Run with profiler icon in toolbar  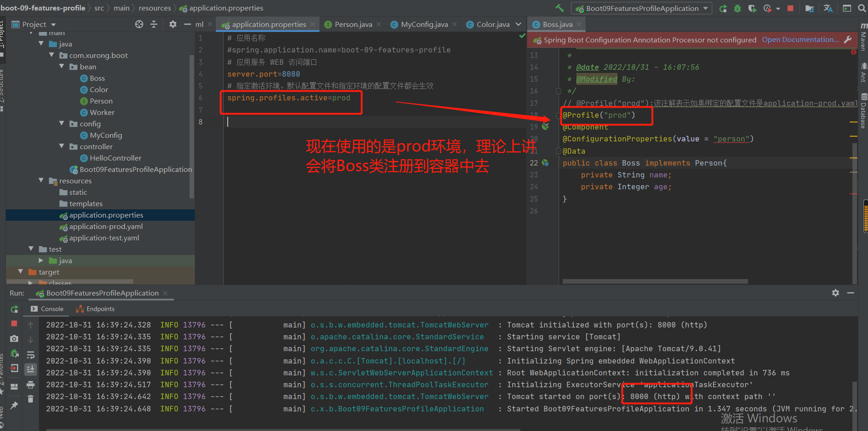(768, 8)
